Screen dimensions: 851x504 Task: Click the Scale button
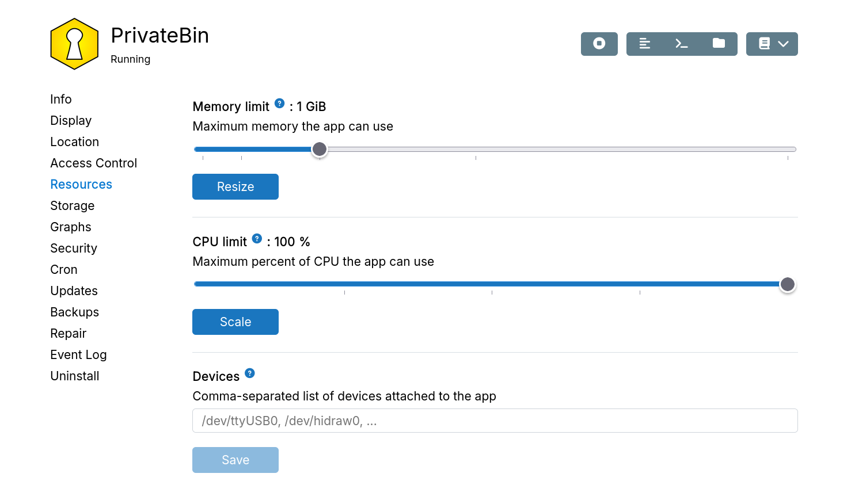pos(235,322)
